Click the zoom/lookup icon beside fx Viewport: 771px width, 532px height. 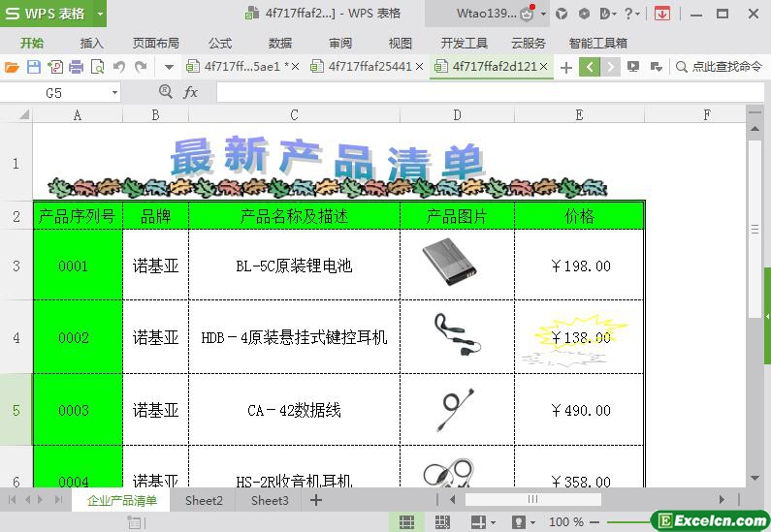[x=165, y=92]
